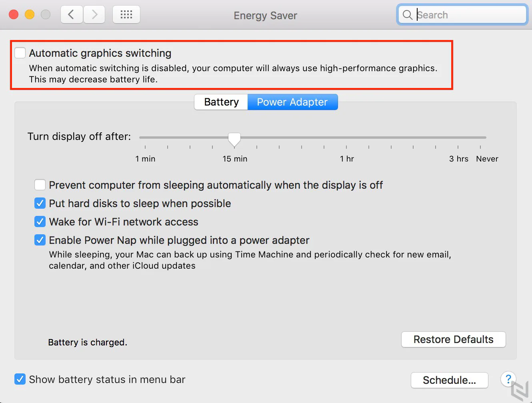
Task: Disable Enable Power Nap checkbox
Action: click(x=40, y=240)
